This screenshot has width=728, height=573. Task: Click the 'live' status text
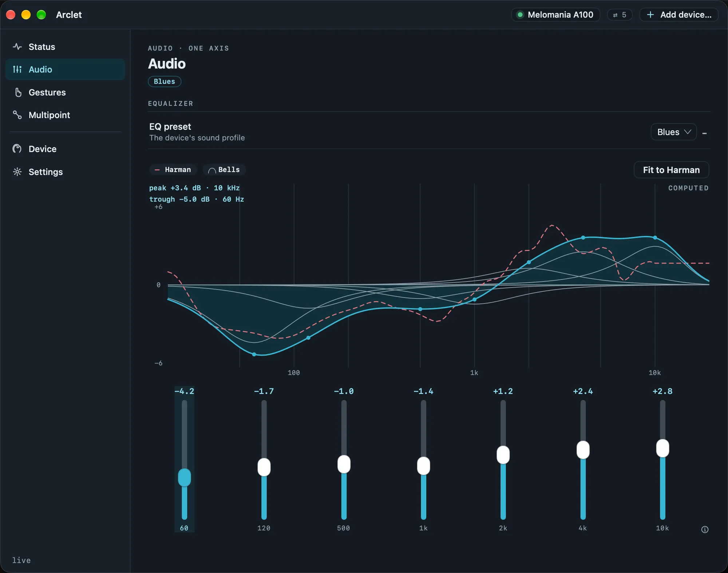click(21, 560)
